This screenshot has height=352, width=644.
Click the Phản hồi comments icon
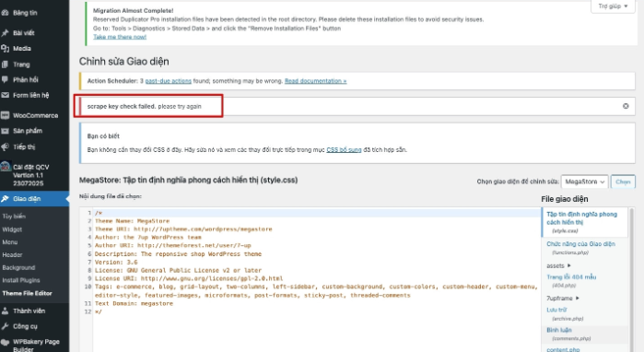pyautogui.click(x=5, y=79)
